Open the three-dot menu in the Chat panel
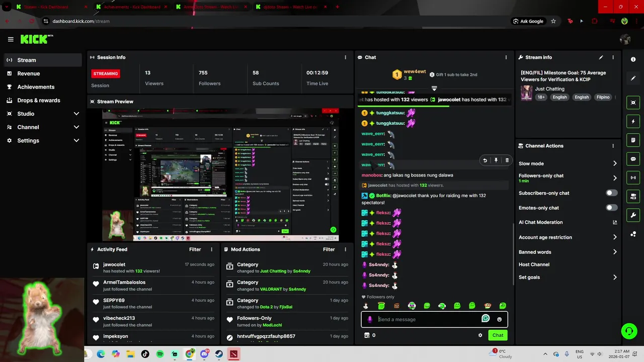The image size is (644, 362). coord(506,57)
